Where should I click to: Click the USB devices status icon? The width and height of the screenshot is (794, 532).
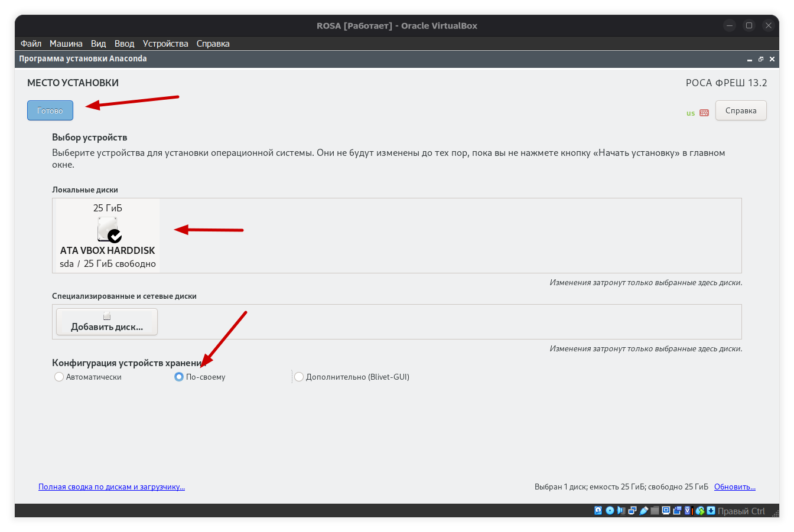pyautogui.click(x=643, y=511)
